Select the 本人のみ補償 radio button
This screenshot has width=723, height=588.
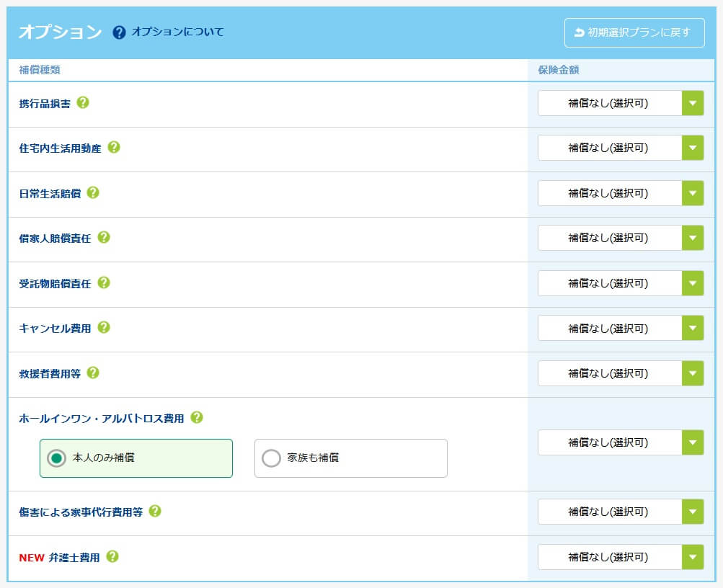click(x=56, y=458)
